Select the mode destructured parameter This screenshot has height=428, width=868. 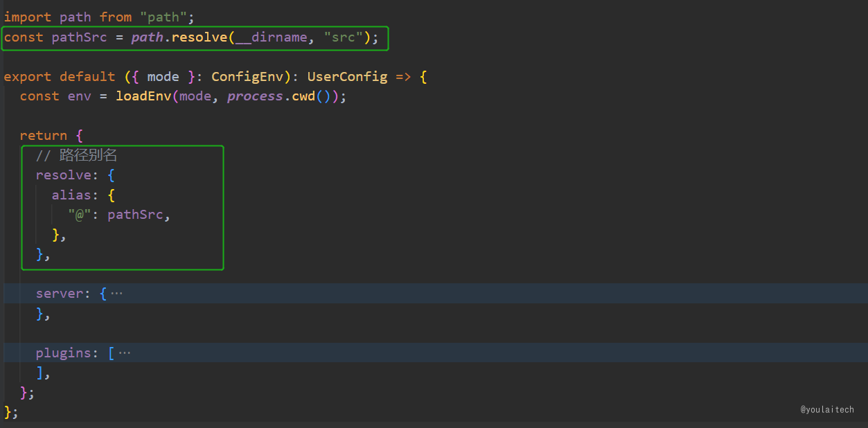click(x=163, y=76)
